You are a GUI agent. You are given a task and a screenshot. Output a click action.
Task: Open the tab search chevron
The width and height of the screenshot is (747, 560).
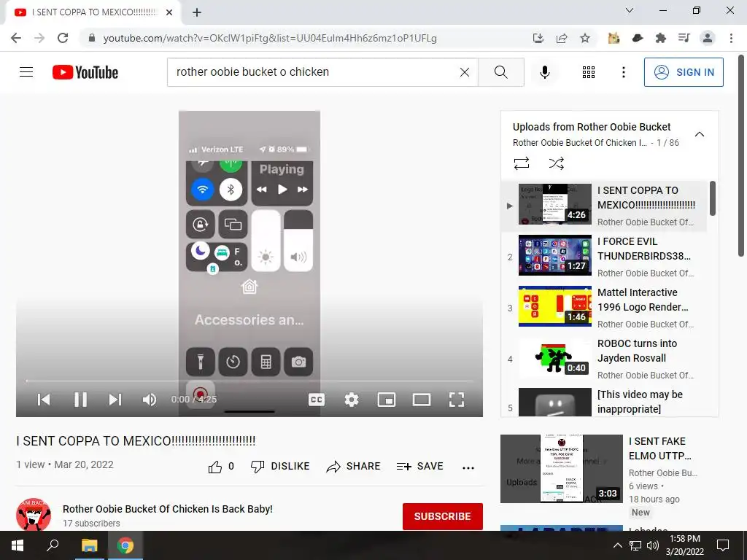point(630,10)
